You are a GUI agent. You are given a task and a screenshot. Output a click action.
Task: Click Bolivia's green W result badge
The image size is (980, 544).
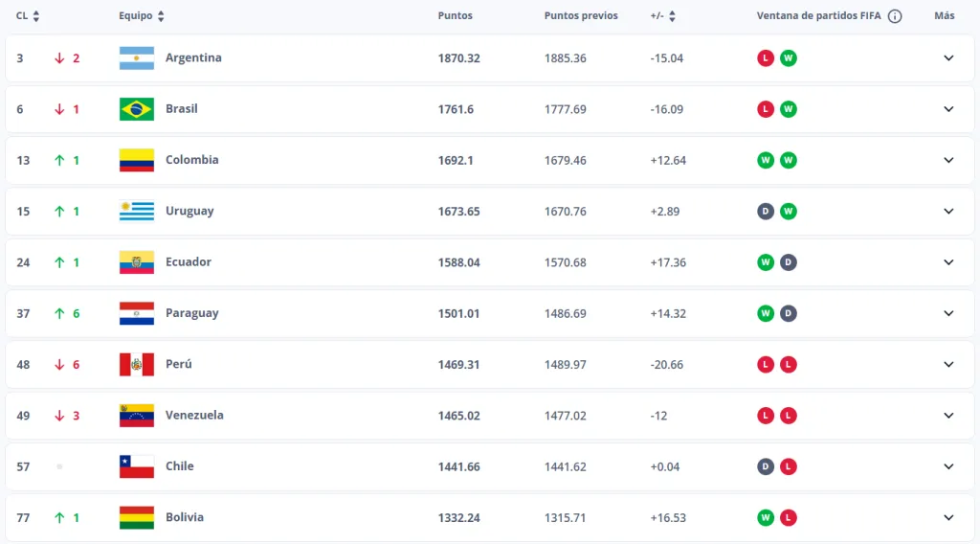pos(765,517)
